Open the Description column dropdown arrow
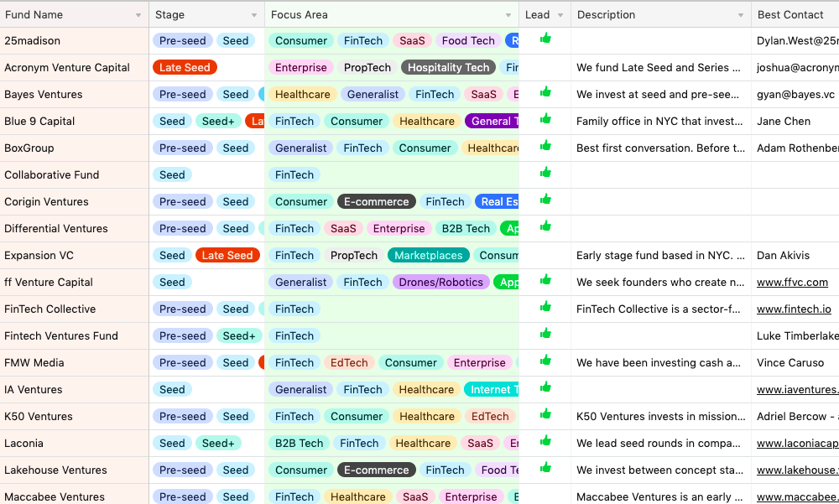 (741, 15)
